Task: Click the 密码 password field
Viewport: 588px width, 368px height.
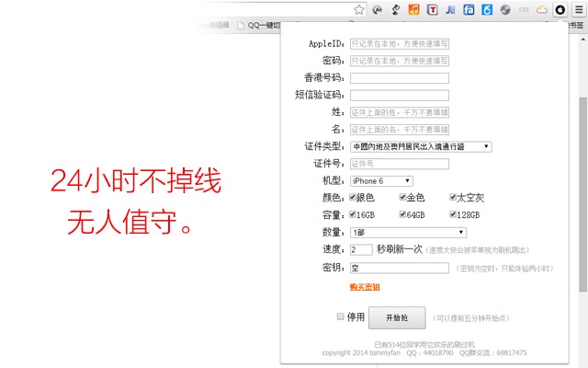Action: [400, 61]
